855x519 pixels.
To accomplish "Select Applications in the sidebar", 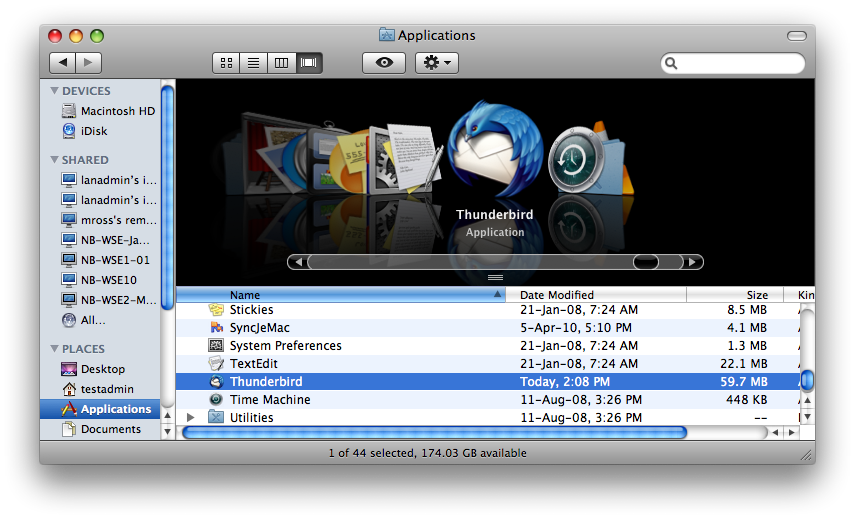I will click(100, 409).
